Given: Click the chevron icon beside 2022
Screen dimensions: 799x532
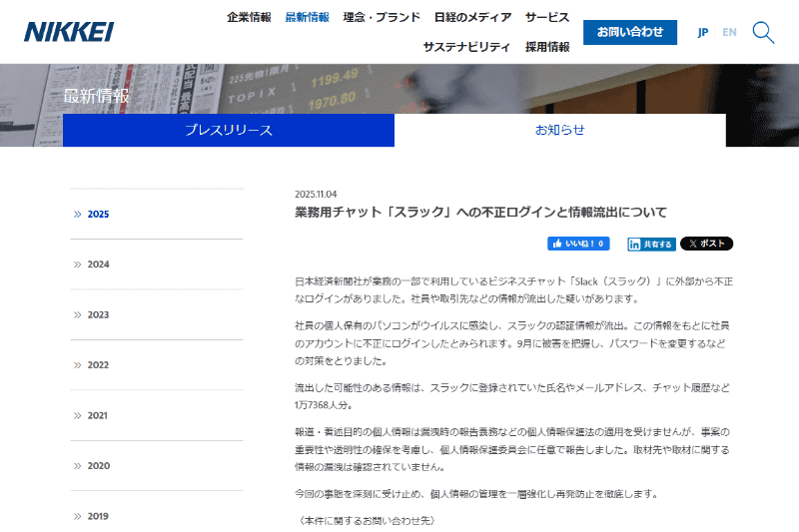Looking at the screenshot, I should click(x=78, y=365).
